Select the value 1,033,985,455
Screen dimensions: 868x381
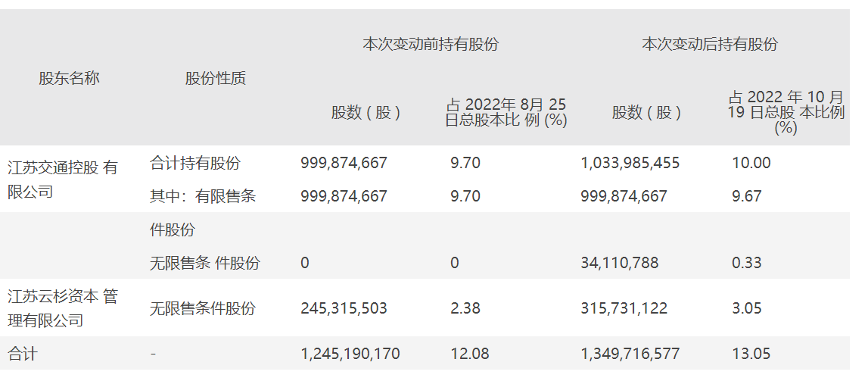(x=630, y=163)
